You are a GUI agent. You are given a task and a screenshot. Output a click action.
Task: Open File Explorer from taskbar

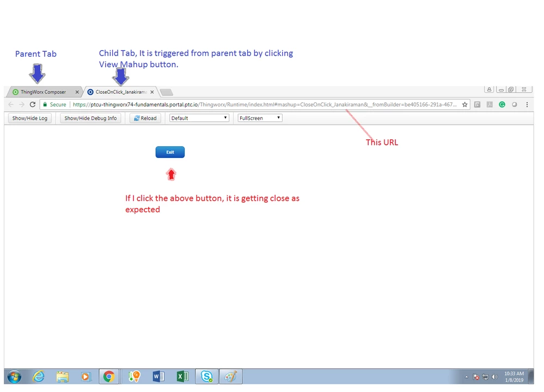click(63, 377)
